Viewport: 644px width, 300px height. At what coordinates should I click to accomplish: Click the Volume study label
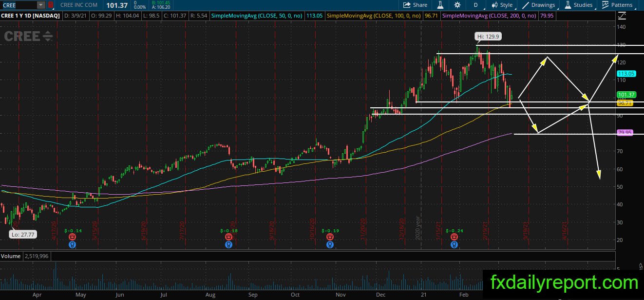click(x=11, y=256)
